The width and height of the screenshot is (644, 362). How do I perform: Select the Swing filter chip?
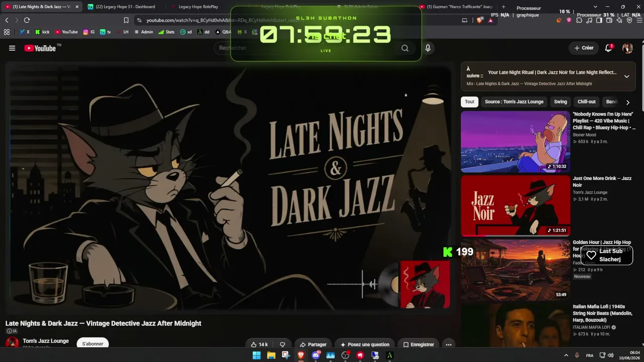(560, 102)
